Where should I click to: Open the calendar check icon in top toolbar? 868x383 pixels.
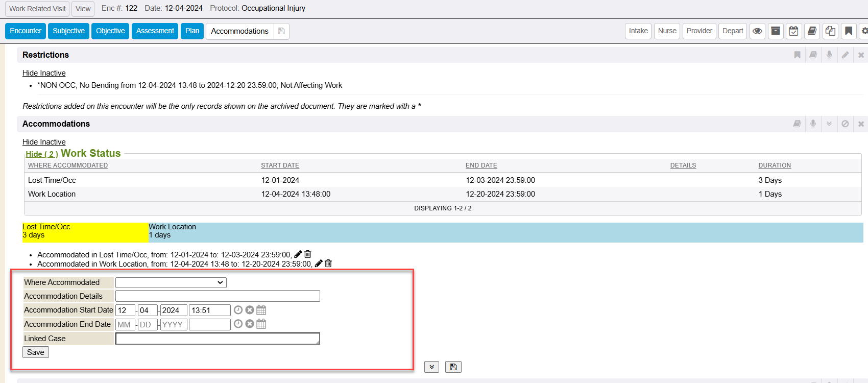point(793,31)
